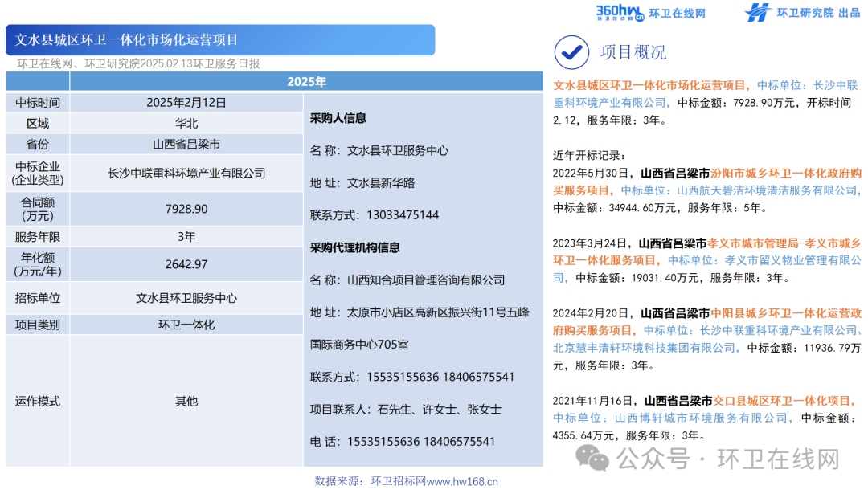Click the 服务年限 row label

38,237
